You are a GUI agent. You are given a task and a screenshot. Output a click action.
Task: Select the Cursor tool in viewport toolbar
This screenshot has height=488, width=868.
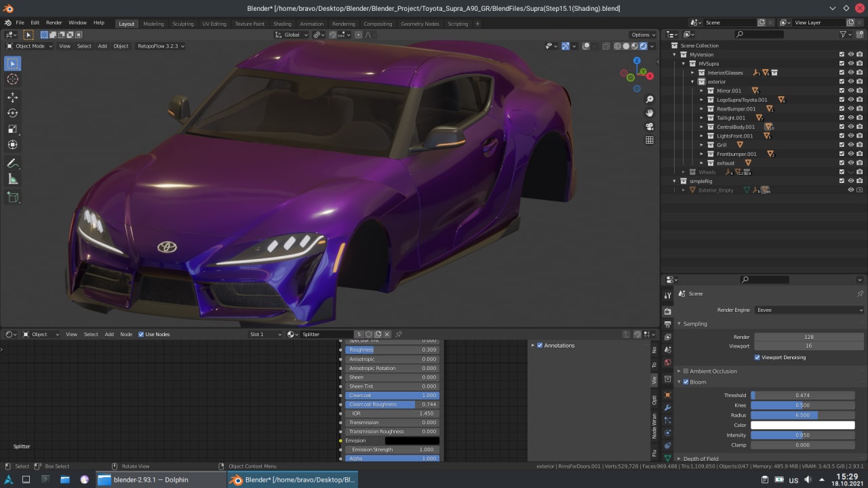pyautogui.click(x=13, y=79)
